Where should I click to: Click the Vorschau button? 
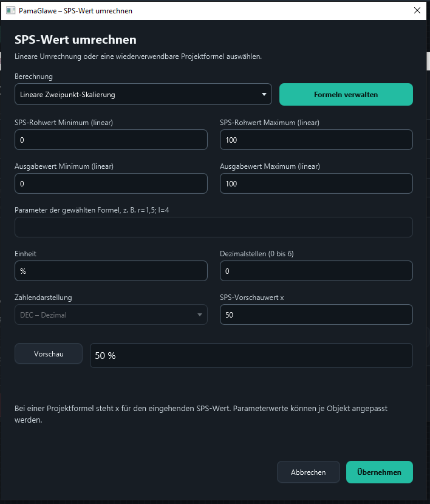point(49,353)
